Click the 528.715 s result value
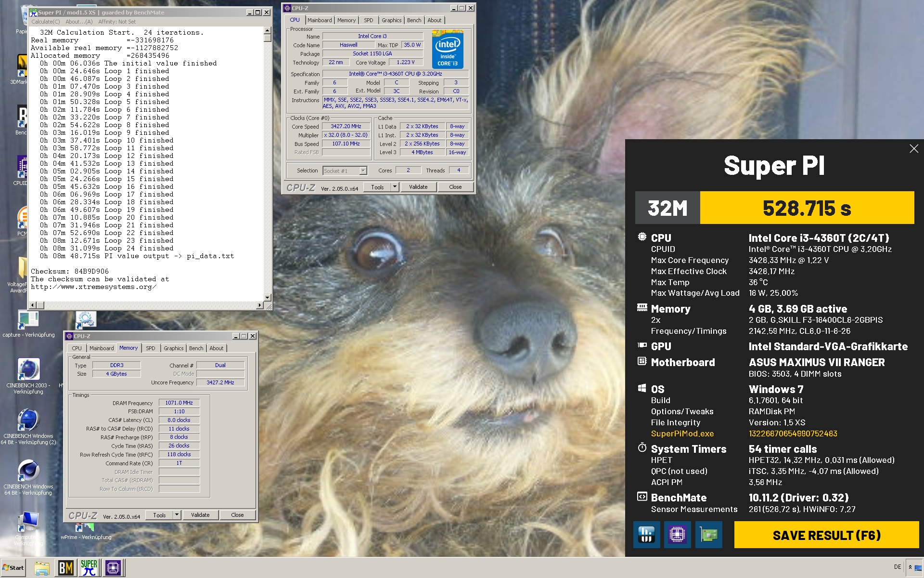The height and width of the screenshot is (578, 924). coord(807,208)
